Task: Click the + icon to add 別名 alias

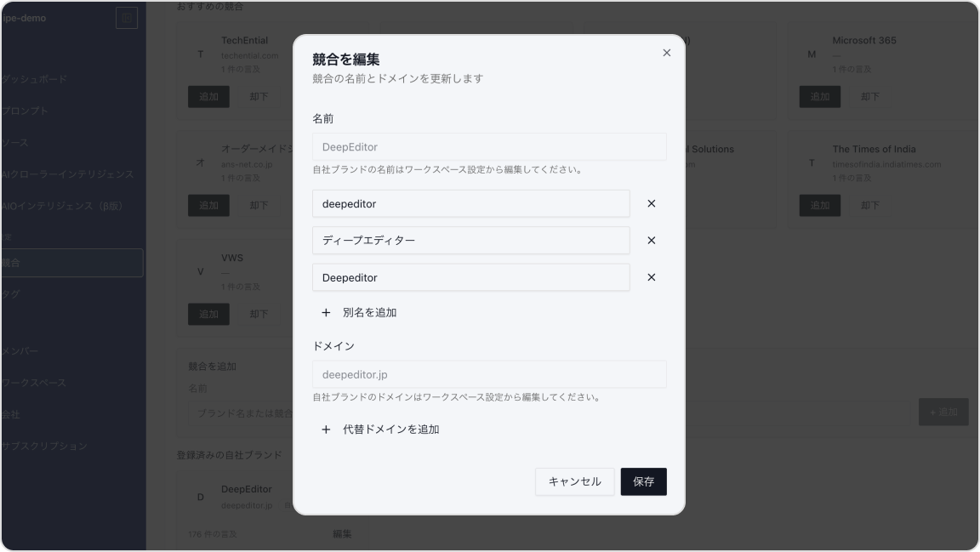Action: coord(326,312)
